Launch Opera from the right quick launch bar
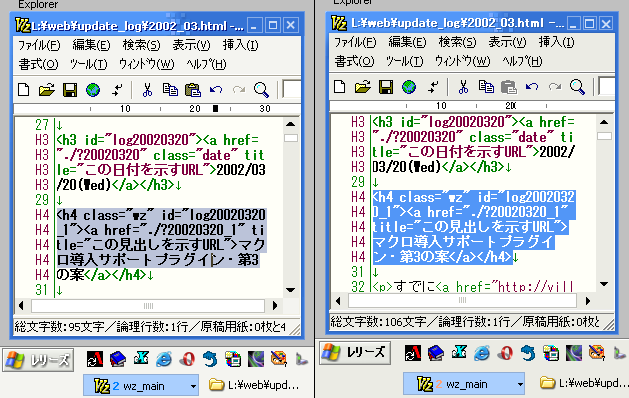 coord(505,353)
